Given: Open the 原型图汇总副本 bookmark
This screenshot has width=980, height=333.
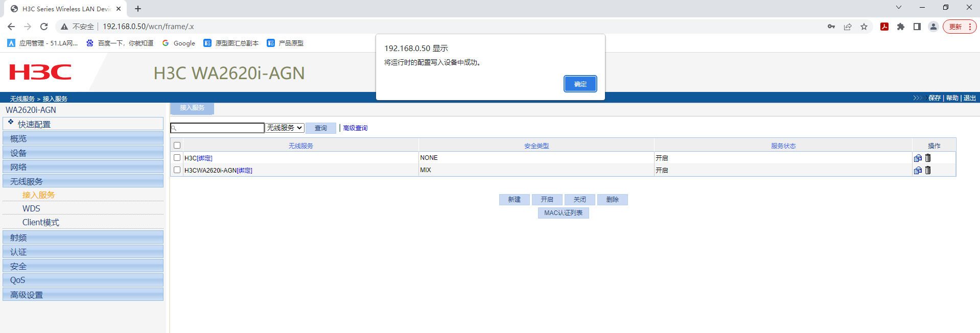Looking at the screenshot, I should (231, 43).
